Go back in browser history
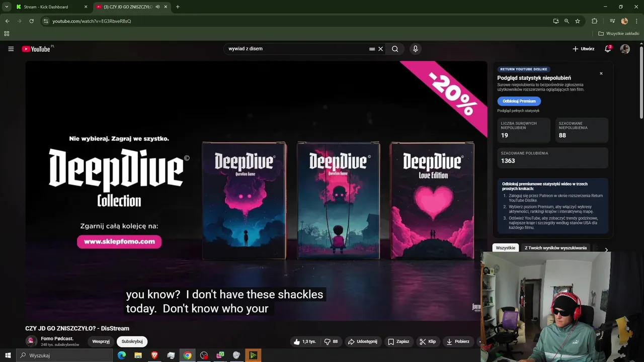The image size is (644, 362). pyautogui.click(x=7, y=21)
